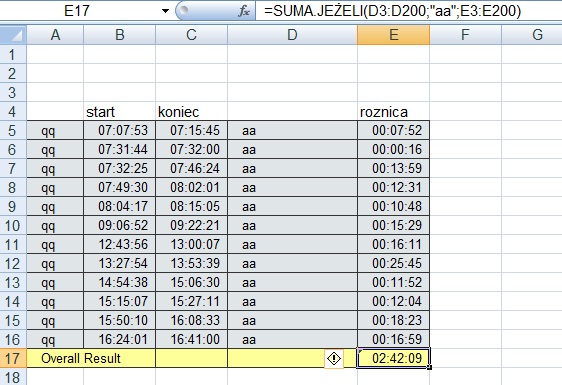The height and width of the screenshot is (385, 562).
Task: Click the insert function fx icon
Action: (x=244, y=11)
